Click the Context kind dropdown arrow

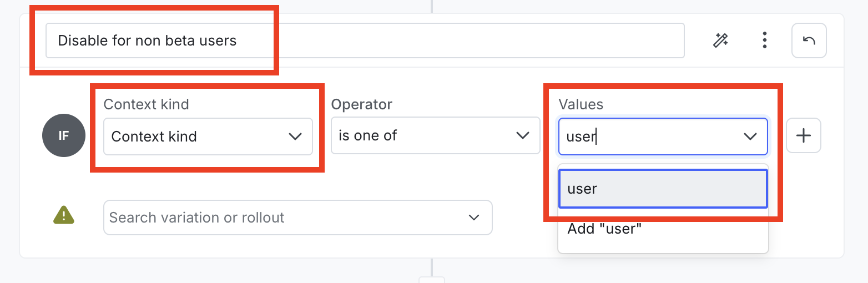(295, 137)
